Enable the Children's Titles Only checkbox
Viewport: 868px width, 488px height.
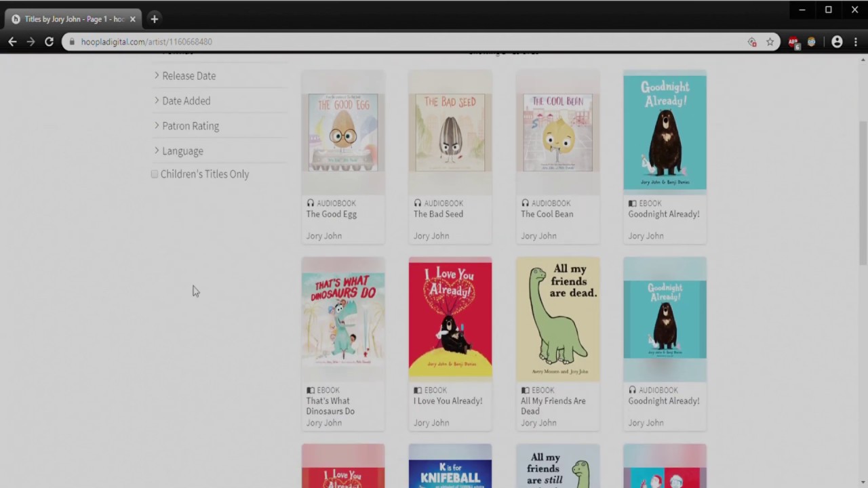pyautogui.click(x=155, y=174)
